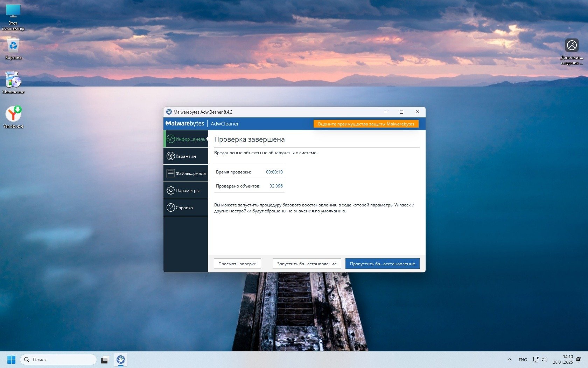Open the Файлы журнала log files section
Viewport: 588px width, 368px height.
(185, 173)
